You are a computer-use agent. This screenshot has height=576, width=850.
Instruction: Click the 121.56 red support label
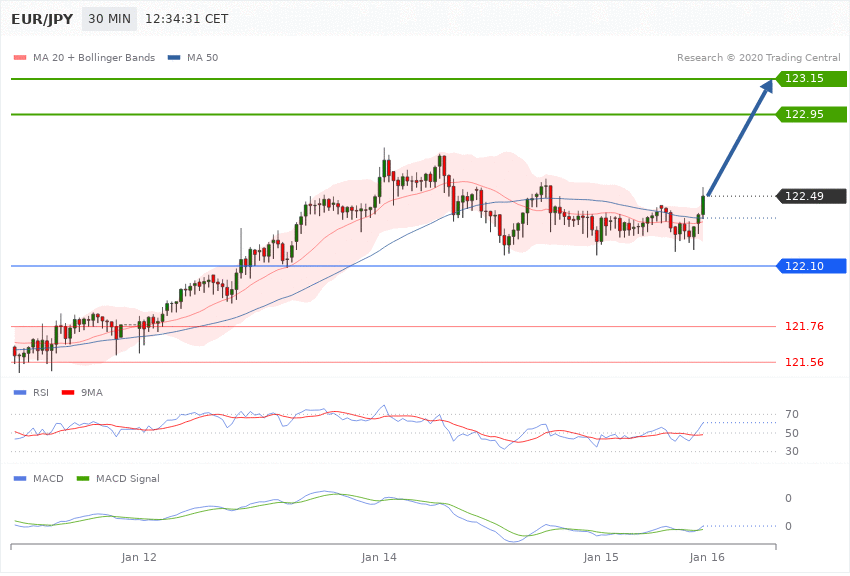click(804, 362)
